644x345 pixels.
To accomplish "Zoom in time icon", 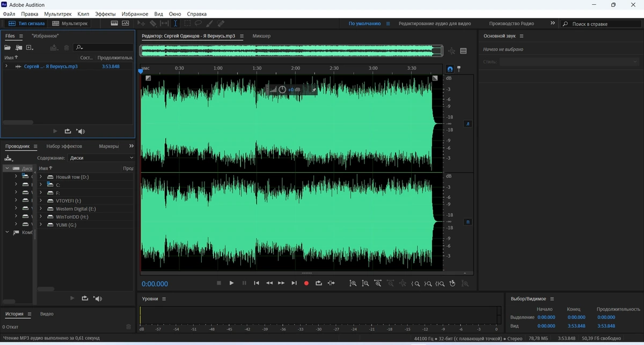I will (378, 283).
